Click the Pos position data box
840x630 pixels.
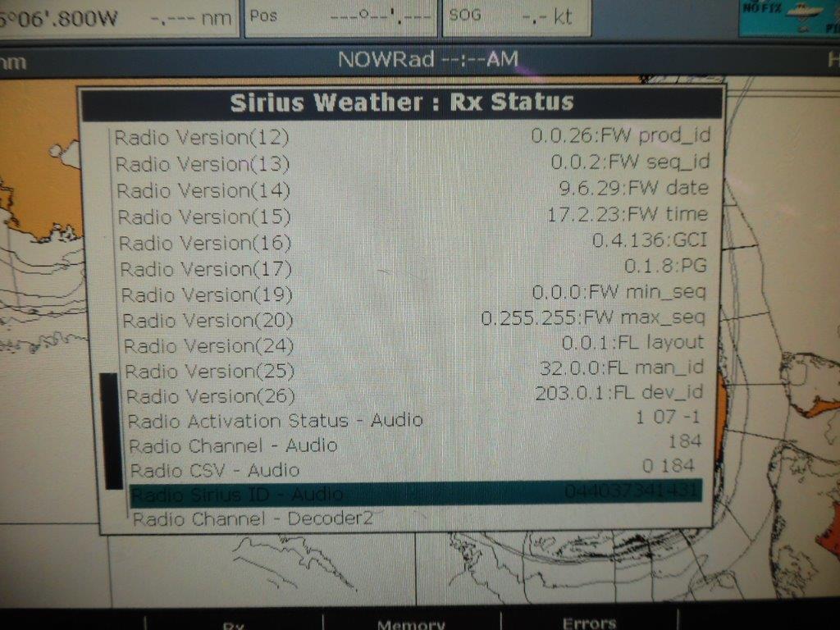[340, 18]
